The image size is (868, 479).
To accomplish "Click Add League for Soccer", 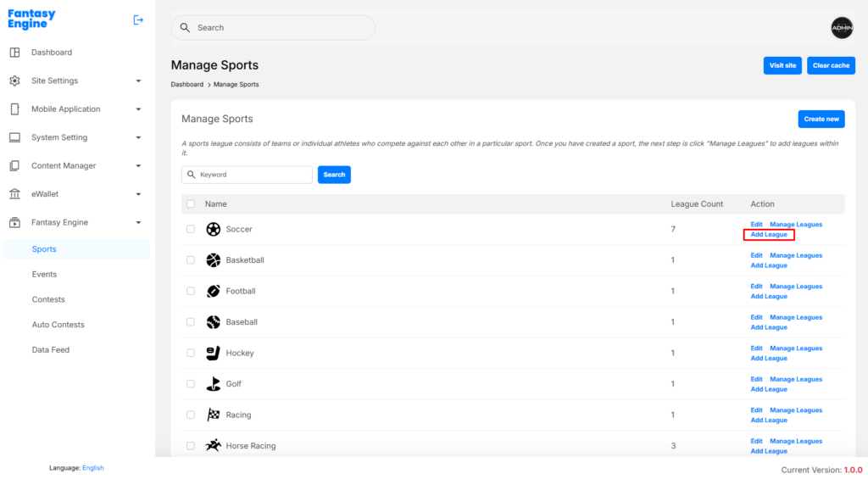I will [769, 235].
